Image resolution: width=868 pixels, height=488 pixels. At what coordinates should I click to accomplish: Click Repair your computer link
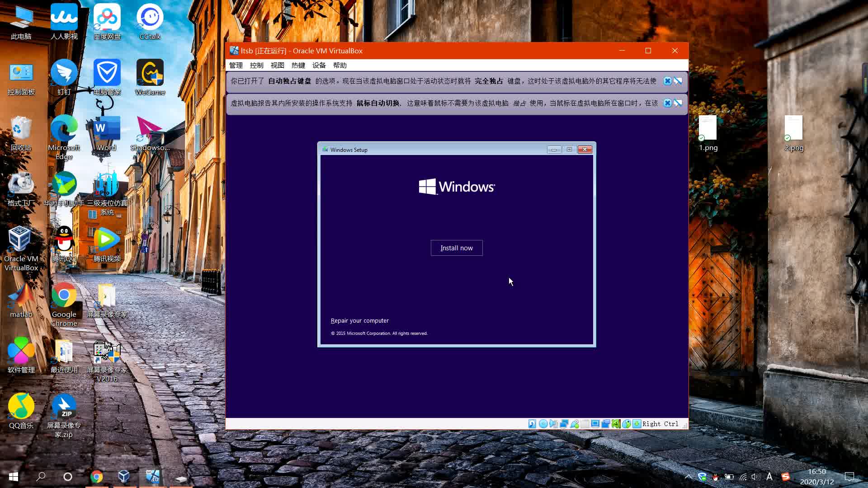pyautogui.click(x=360, y=320)
